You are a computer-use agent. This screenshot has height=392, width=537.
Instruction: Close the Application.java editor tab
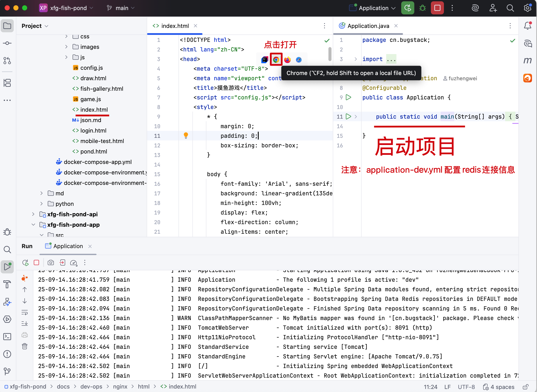tap(396, 26)
